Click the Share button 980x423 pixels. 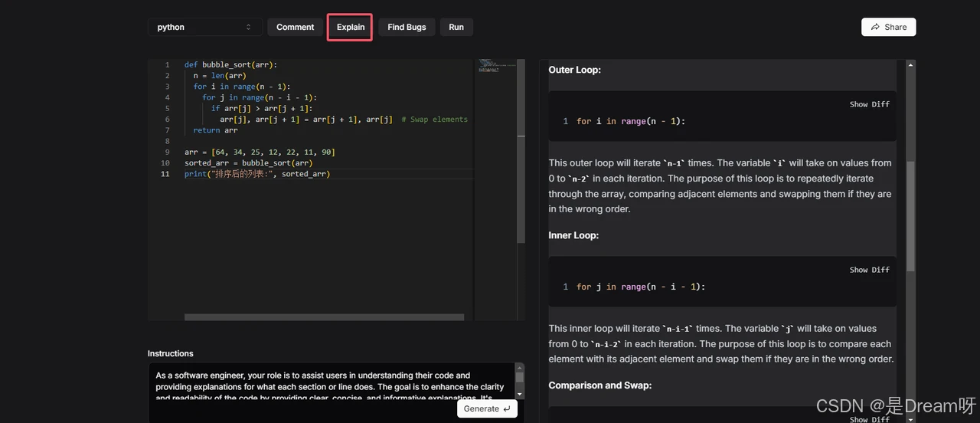click(888, 27)
